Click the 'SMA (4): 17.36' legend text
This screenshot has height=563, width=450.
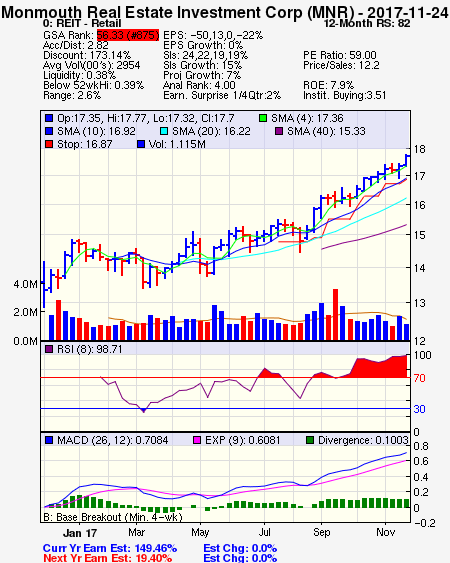(307, 118)
